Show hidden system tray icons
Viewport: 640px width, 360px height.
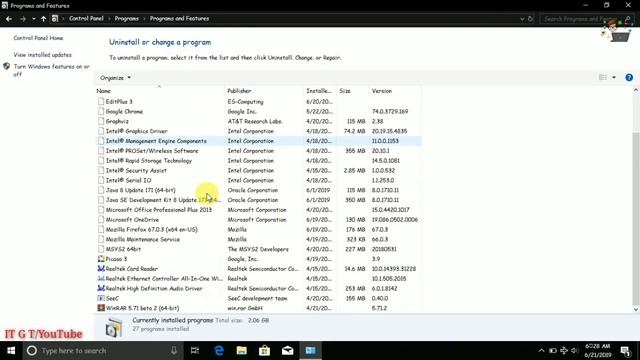541,351
